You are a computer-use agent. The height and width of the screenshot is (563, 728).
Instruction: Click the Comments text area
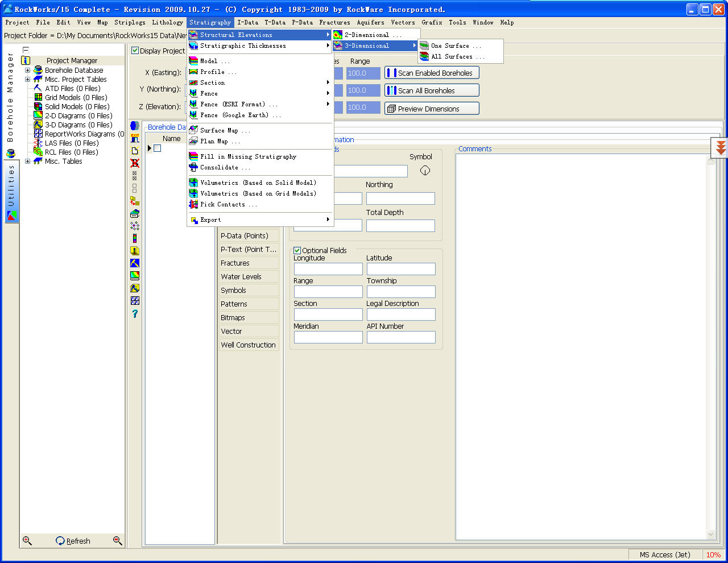(x=581, y=346)
